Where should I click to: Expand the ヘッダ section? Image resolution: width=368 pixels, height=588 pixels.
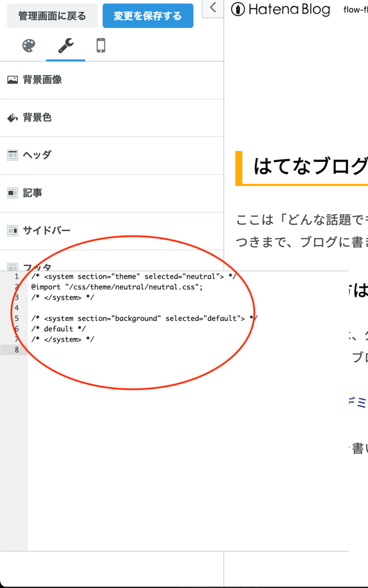point(112,155)
